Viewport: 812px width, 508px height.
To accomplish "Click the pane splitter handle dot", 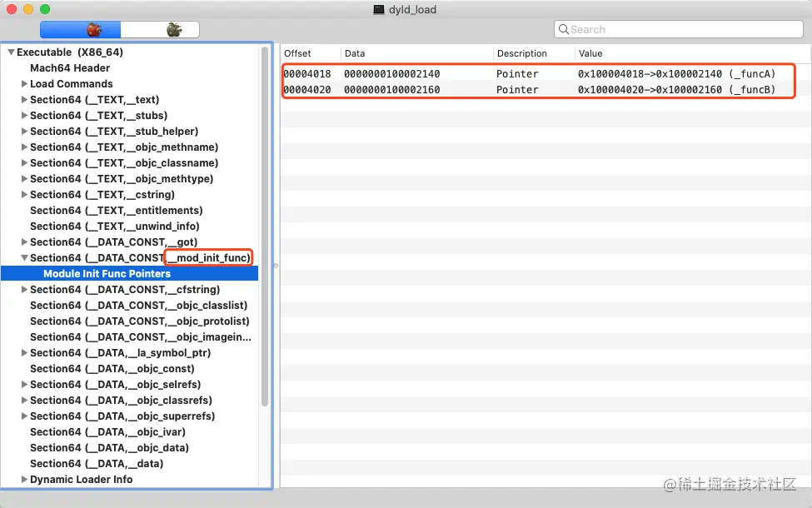I will click(x=276, y=266).
